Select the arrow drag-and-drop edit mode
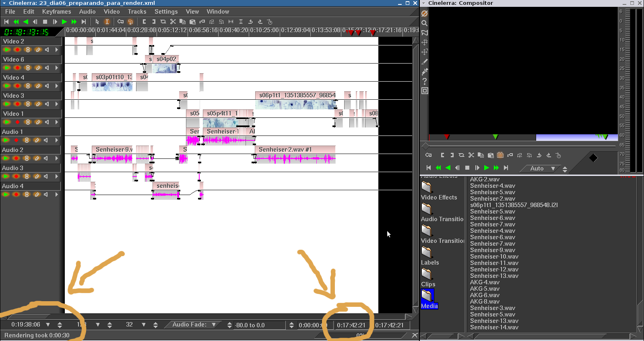Viewport: 644px width, 341px height. tap(97, 22)
